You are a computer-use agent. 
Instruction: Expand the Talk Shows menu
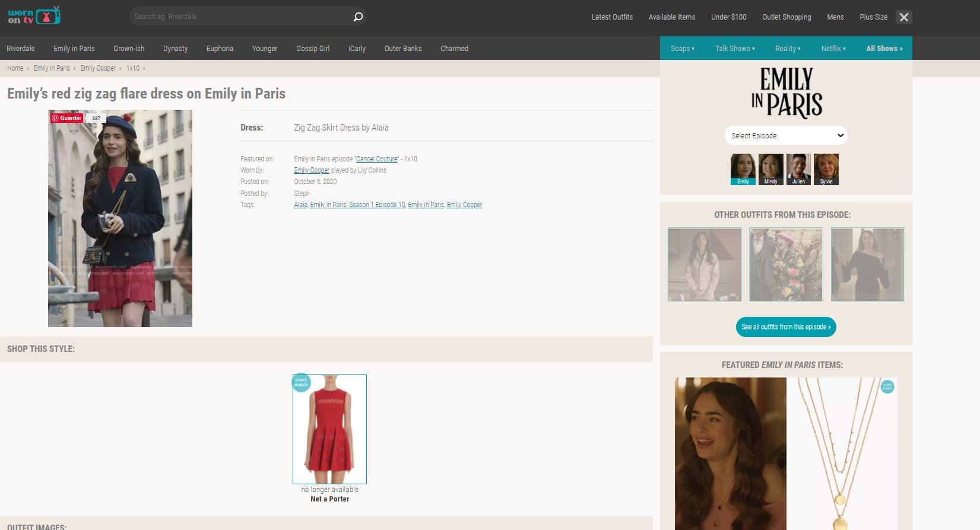(735, 49)
